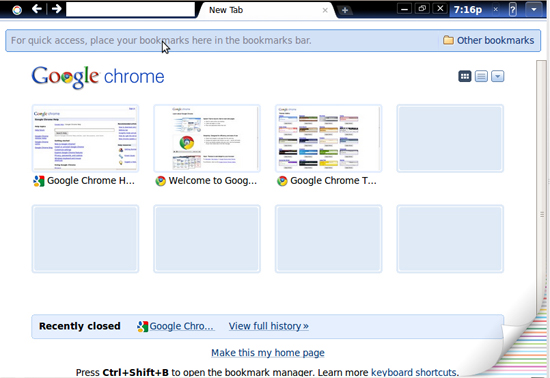Reopen recently closed Google Chro... link
Screen dimensions: 550x378
181,326
